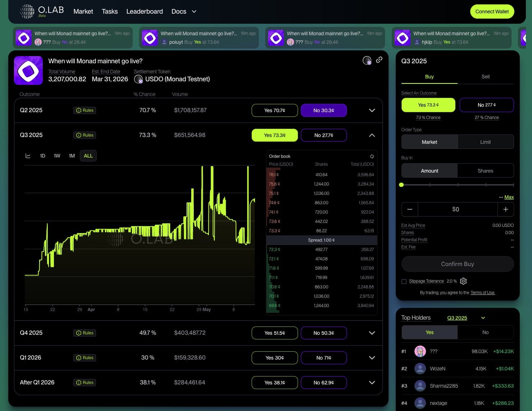The image size is (532, 411).
Task: Click Yes 51.5¢ for Q4 2025
Action: (275, 333)
